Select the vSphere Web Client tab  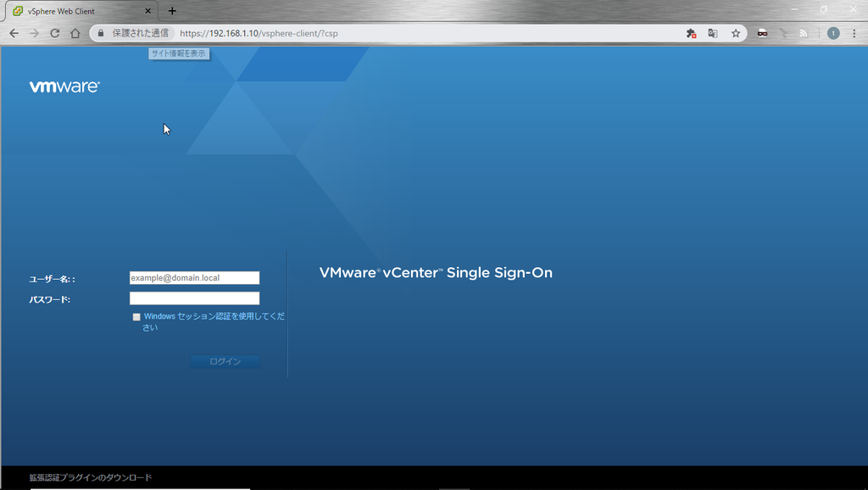tap(81, 11)
